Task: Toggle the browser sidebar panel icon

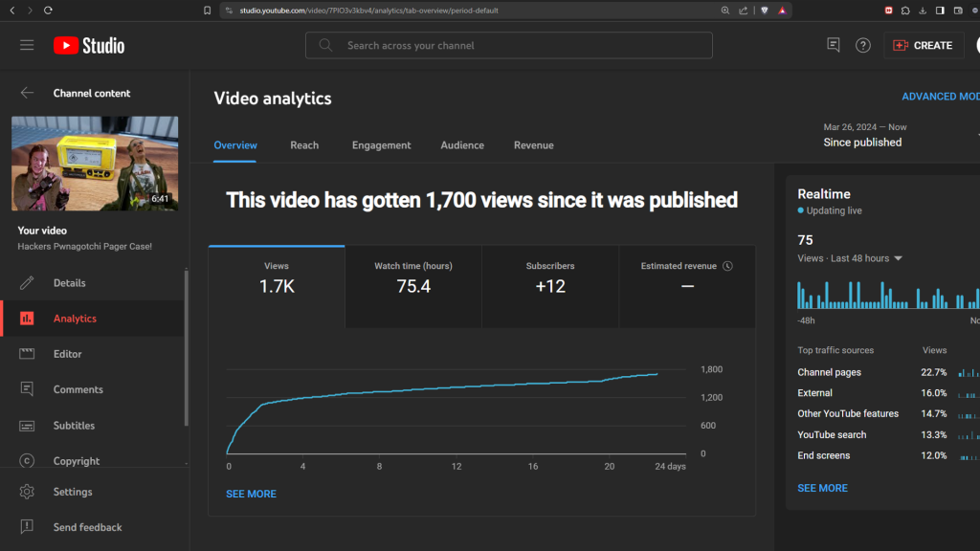Action: tap(940, 10)
